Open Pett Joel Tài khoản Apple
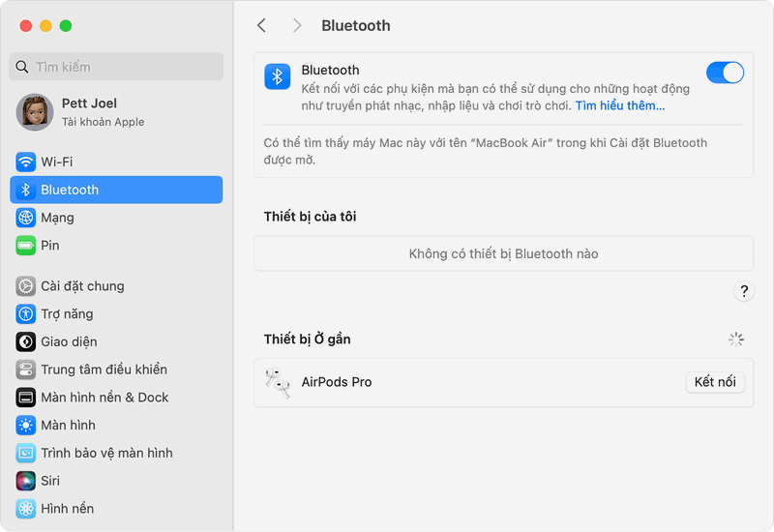Image resolution: width=774 pixels, height=532 pixels. click(x=116, y=112)
